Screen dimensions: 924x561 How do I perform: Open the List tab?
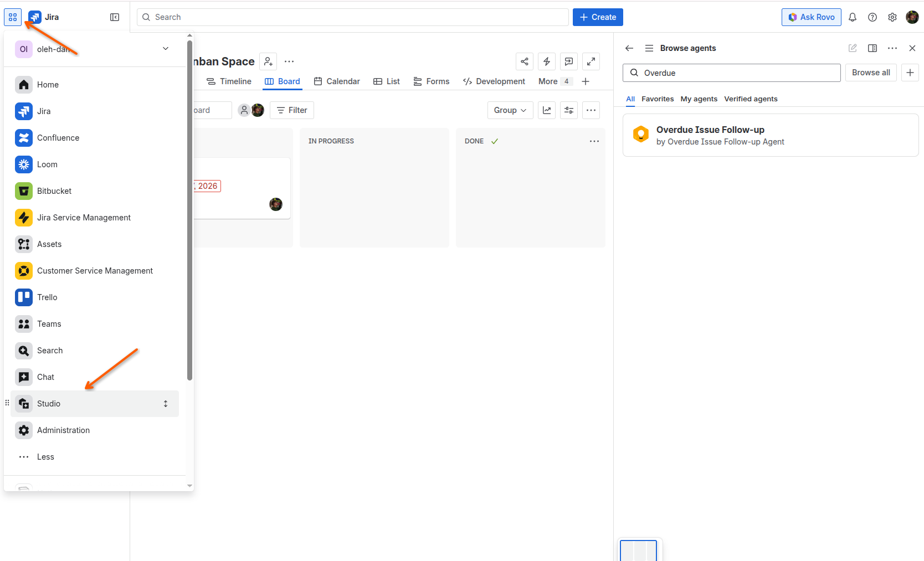point(387,81)
